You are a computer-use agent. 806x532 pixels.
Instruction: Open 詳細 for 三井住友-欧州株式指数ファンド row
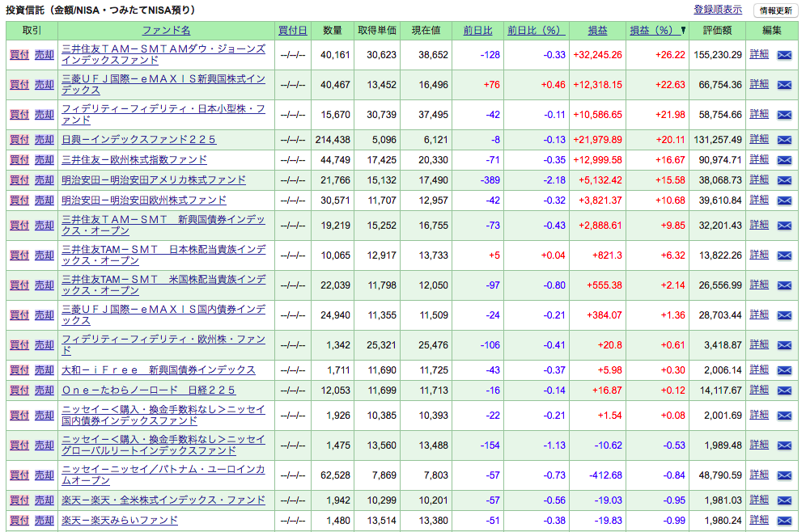tap(759, 159)
